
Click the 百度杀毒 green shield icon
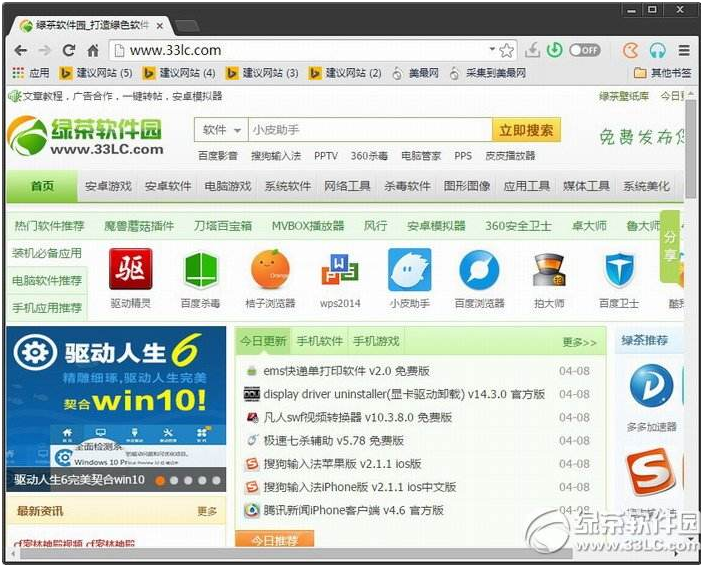(x=200, y=270)
